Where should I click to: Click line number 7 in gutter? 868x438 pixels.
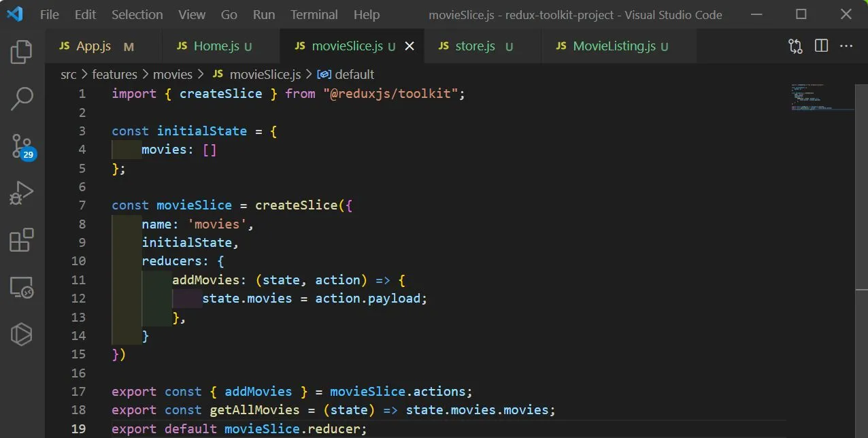(82, 205)
